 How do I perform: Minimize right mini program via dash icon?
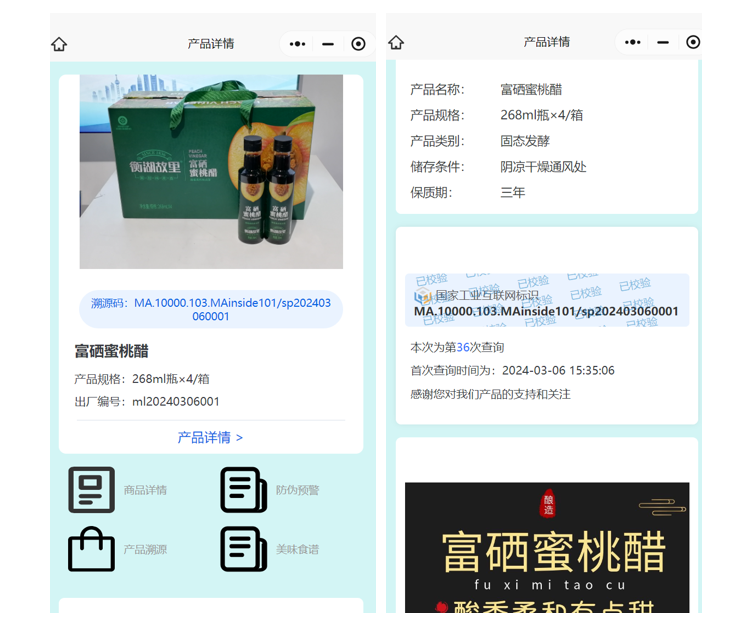(662, 42)
